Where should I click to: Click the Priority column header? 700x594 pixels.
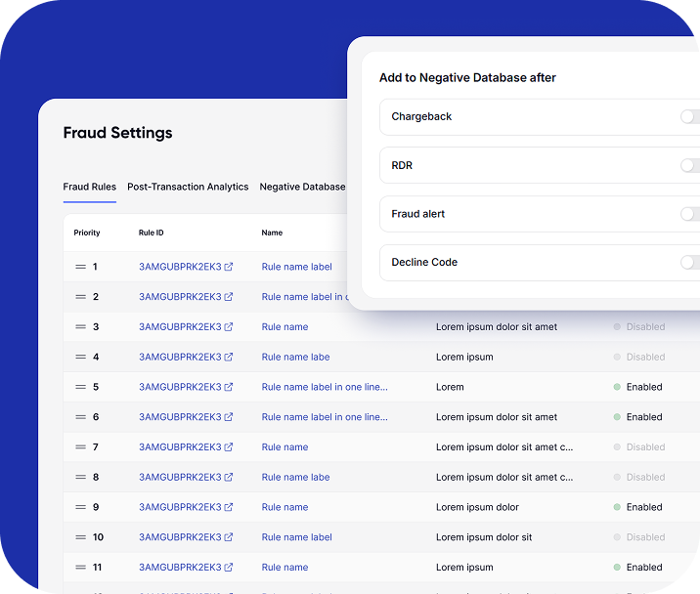click(87, 233)
